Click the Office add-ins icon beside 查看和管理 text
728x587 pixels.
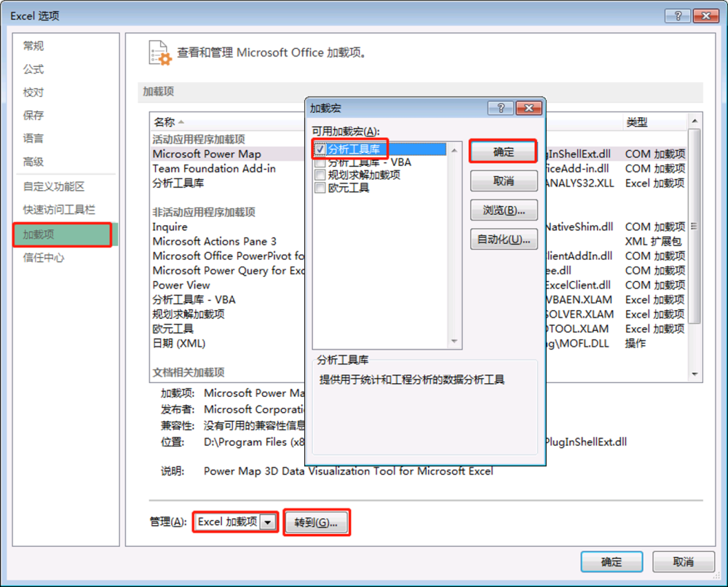159,52
